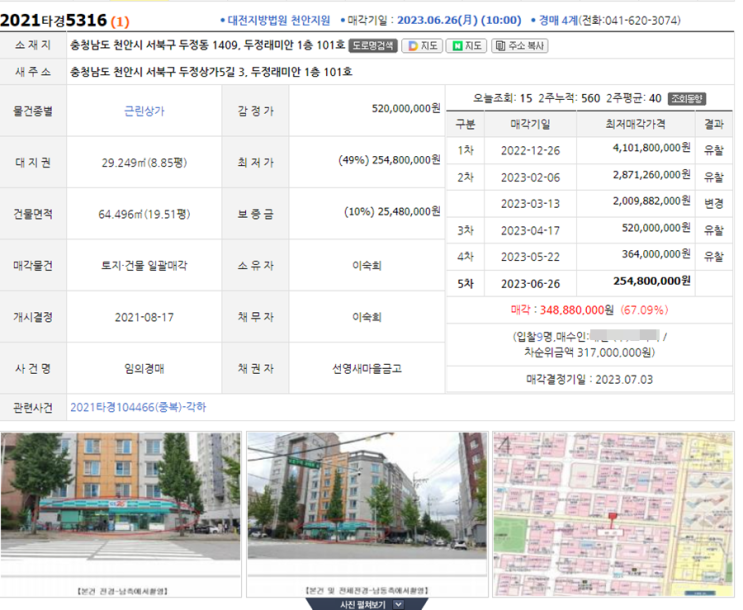743x610 pixels.
Task: Click the 경매 4계 department text
Action: click(x=558, y=20)
